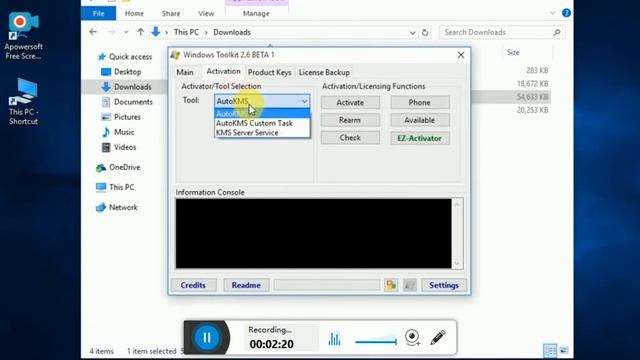
Task: Click the Information Console scrollbar up arrow
Action: click(457, 204)
